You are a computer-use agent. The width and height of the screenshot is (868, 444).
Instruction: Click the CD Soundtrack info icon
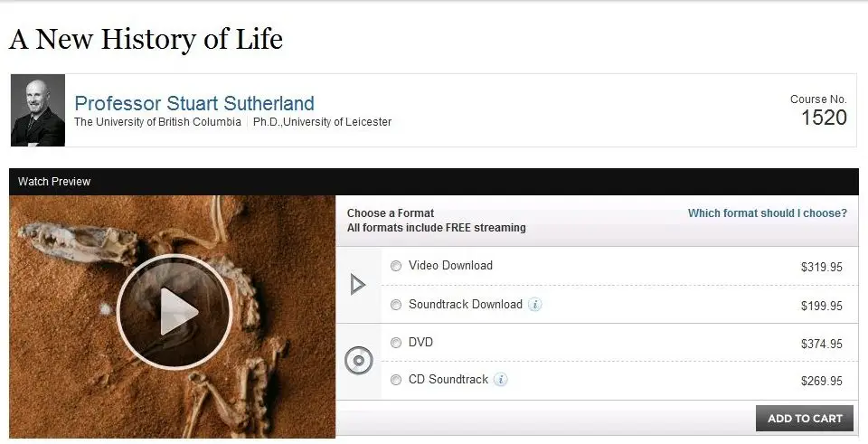click(x=500, y=380)
